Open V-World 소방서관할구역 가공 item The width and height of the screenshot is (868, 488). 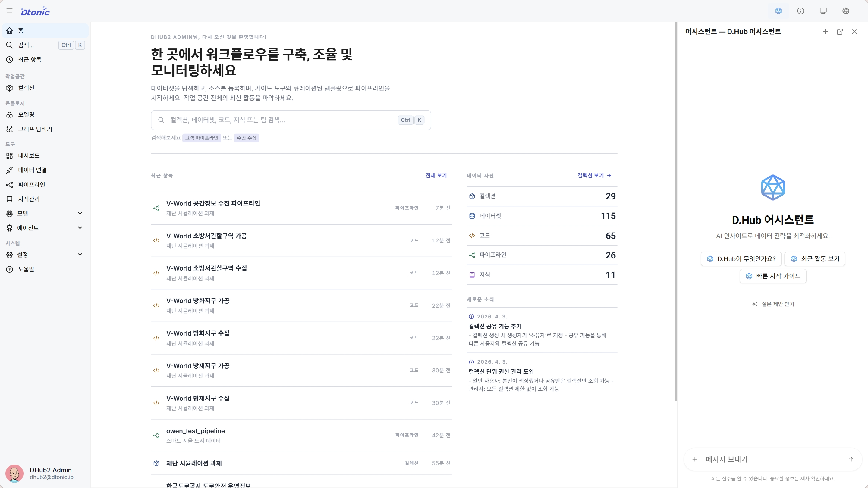tap(301, 241)
